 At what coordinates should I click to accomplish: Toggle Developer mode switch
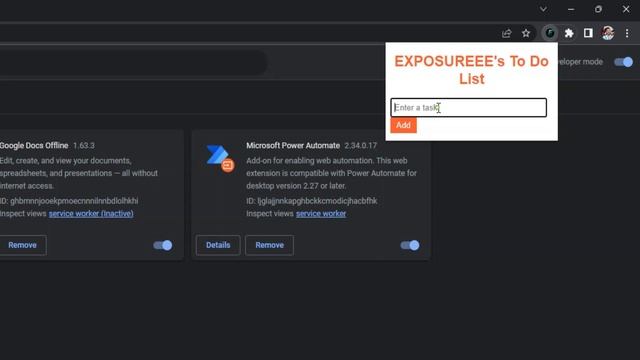[x=623, y=62]
